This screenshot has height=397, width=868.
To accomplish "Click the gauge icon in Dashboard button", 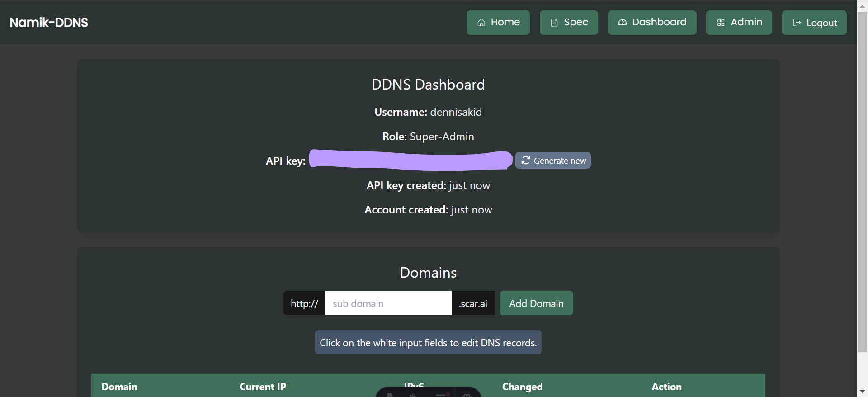I will coord(623,22).
